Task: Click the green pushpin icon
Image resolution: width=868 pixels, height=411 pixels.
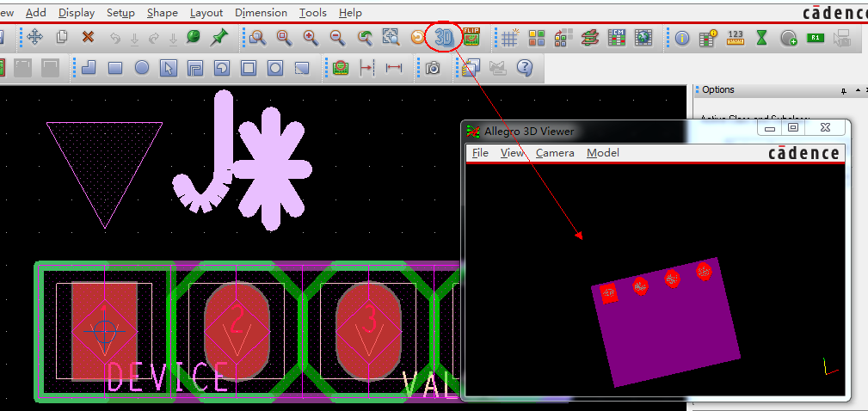Action: [x=219, y=38]
